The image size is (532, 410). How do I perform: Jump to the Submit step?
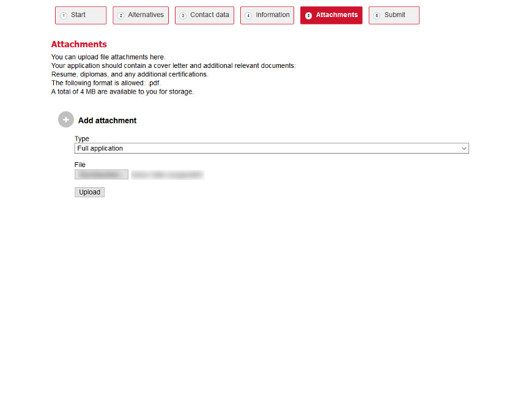(394, 15)
